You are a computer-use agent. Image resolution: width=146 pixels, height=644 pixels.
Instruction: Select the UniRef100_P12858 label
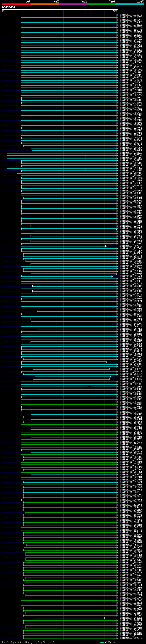coord(131,55)
